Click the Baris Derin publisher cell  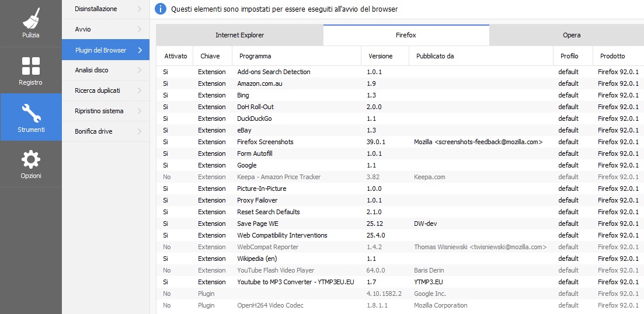pos(429,270)
